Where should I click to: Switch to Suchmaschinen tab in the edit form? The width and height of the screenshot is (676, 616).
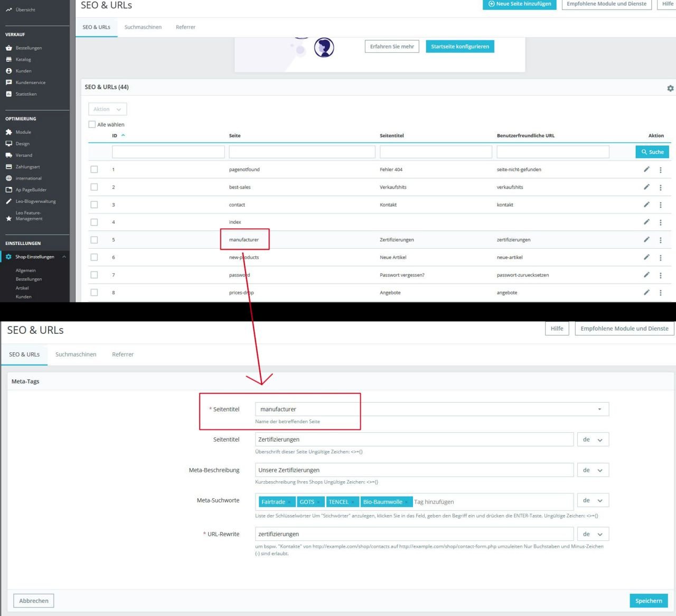coord(76,354)
